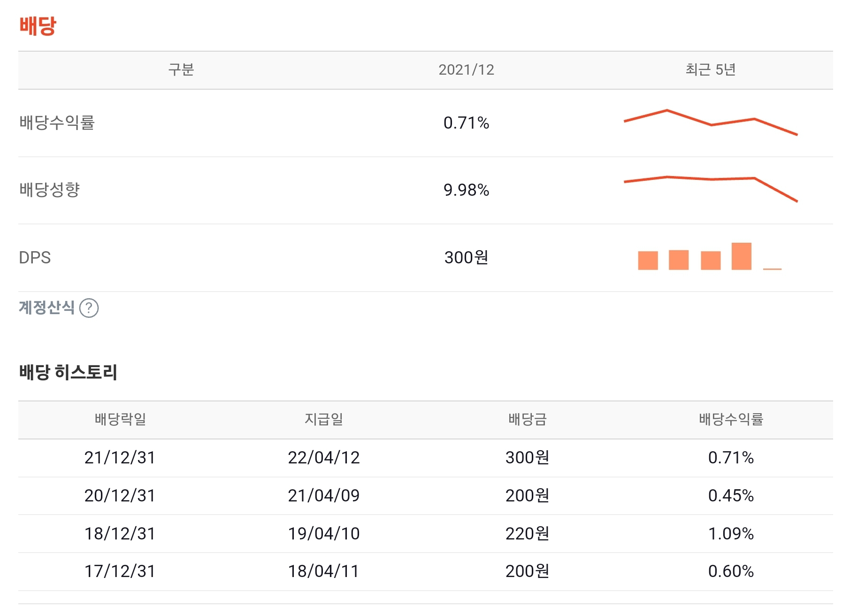Click the peak point of 배당수익률 graph
This screenshot has height=616, width=850.
click(667, 110)
